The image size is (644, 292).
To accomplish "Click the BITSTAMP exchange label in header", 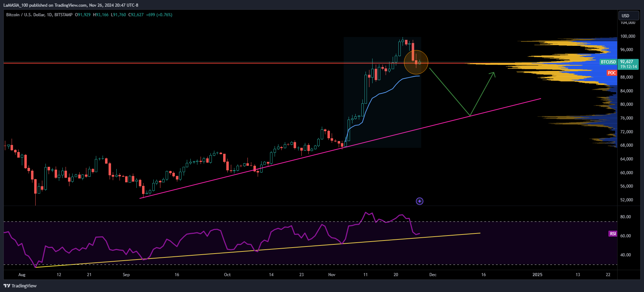I will 63,15.
